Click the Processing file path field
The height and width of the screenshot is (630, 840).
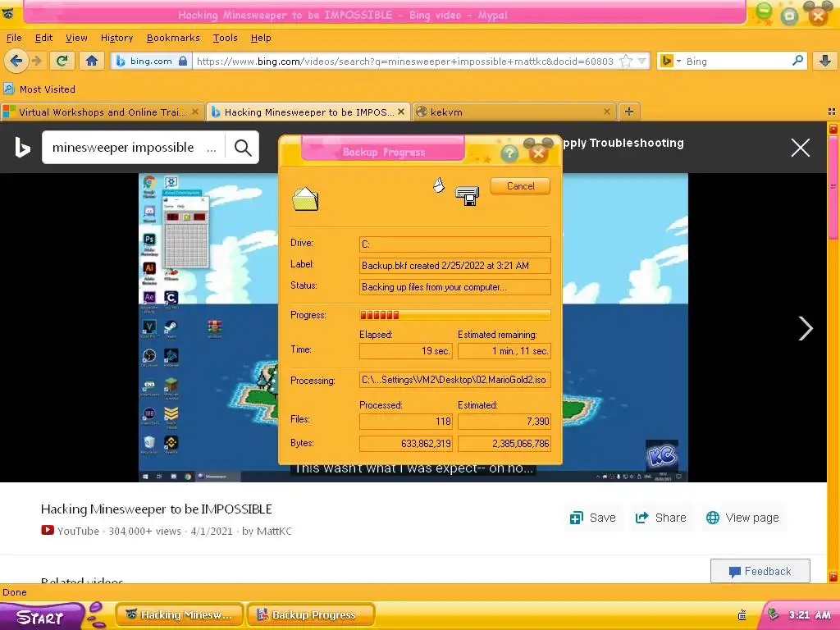click(454, 380)
